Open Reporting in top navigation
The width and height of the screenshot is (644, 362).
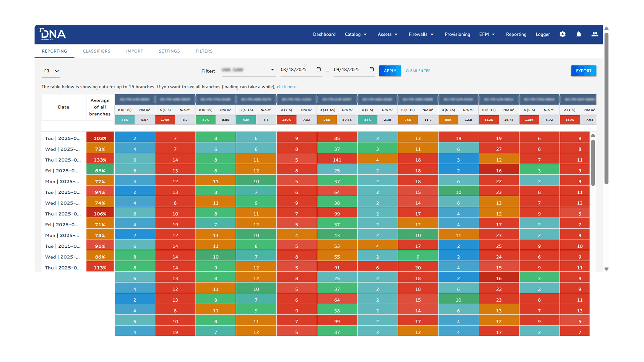(516, 34)
